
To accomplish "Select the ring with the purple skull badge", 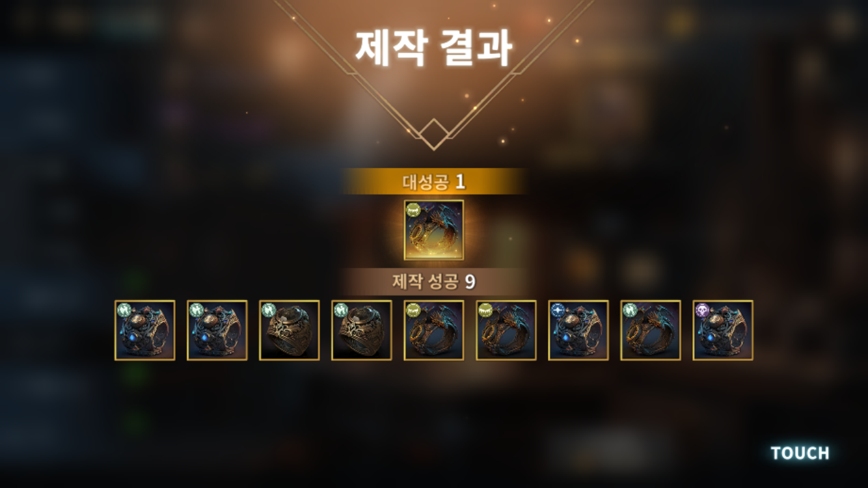I will click(x=723, y=330).
